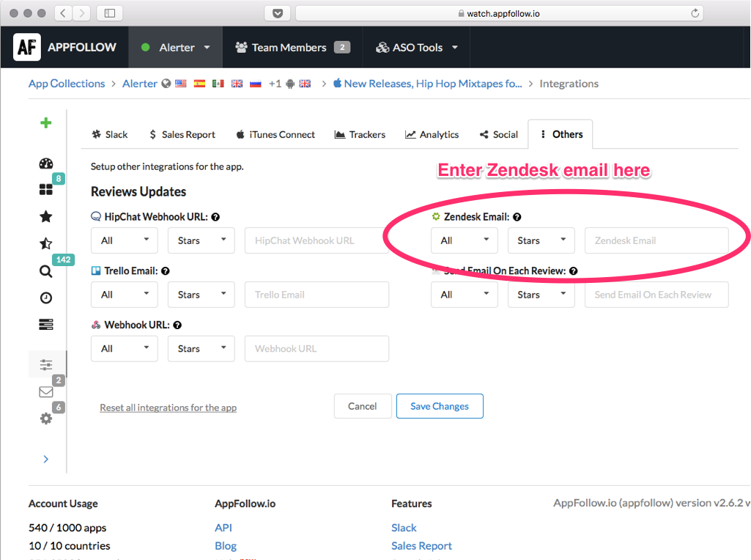Open the dashboard gauge icon in sidebar
This screenshot has width=751, height=560.
pos(46,163)
